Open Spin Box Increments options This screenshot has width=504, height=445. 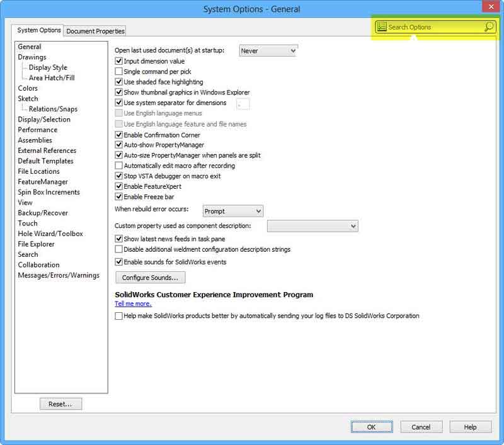click(49, 192)
